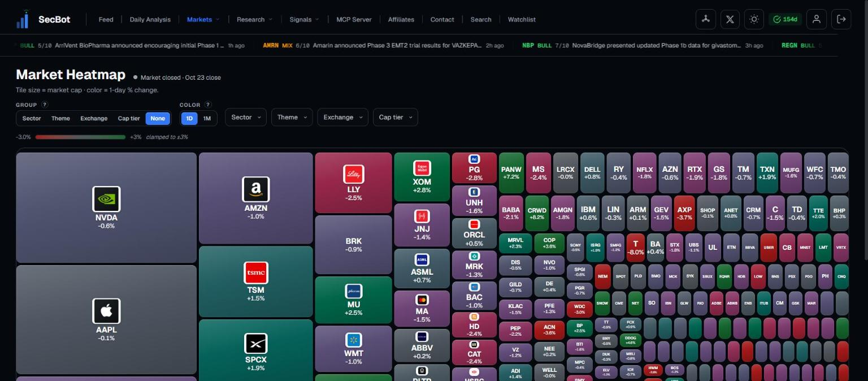Click the Oracle ORCL logo tile
The width and height of the screenshot is (868, 381).
tap(474, 224)
